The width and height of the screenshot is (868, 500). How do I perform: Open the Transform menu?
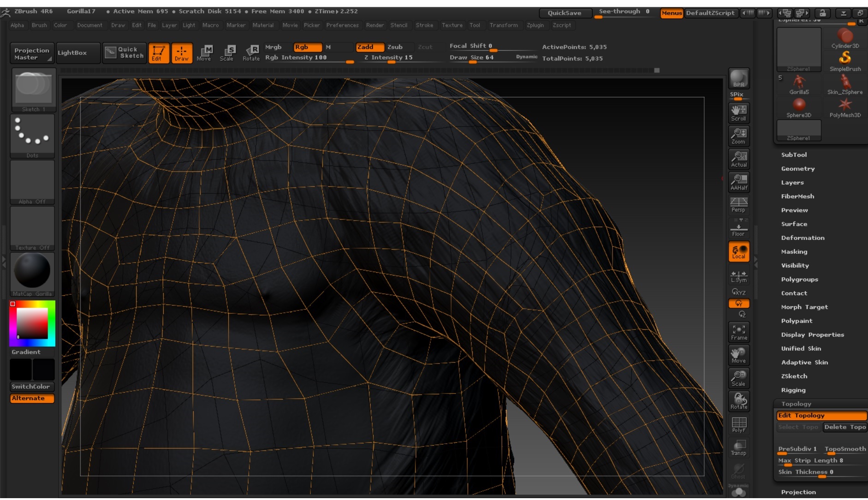coord(504,25)
